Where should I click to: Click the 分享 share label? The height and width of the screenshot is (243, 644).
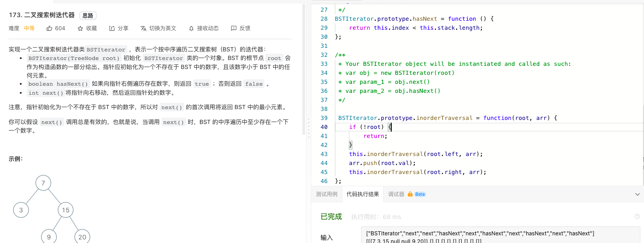coord(123,28)
